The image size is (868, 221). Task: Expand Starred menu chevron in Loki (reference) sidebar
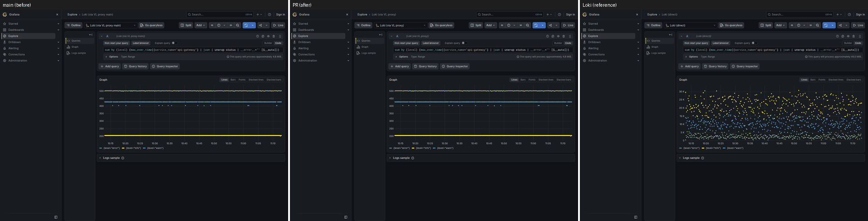point(638,23)
